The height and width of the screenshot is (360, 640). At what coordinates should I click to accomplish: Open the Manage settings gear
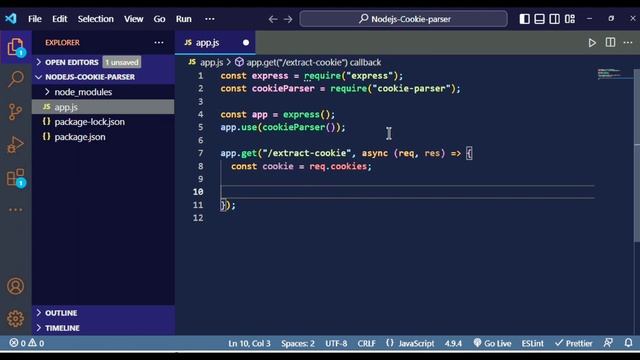click(x=16, y=318)
